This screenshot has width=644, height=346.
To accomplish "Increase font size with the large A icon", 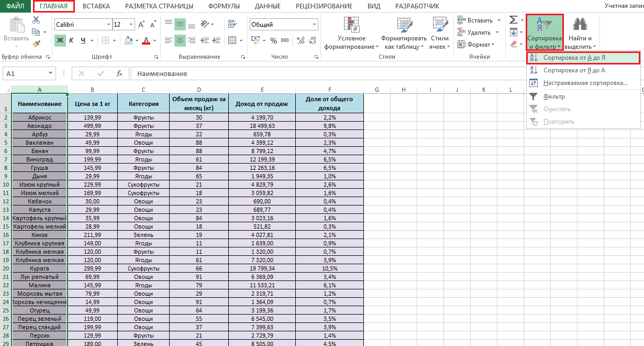I will [x=141, y=25].
